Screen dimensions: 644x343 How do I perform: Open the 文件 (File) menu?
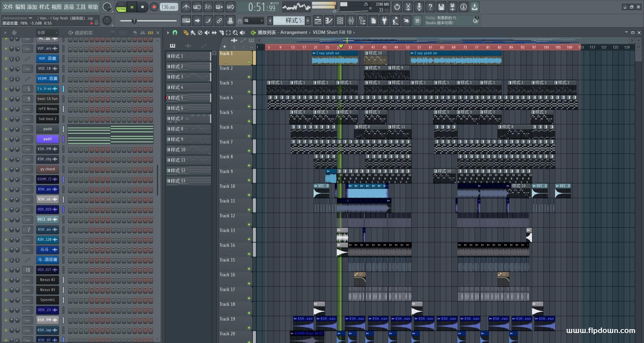pos(8,7)
